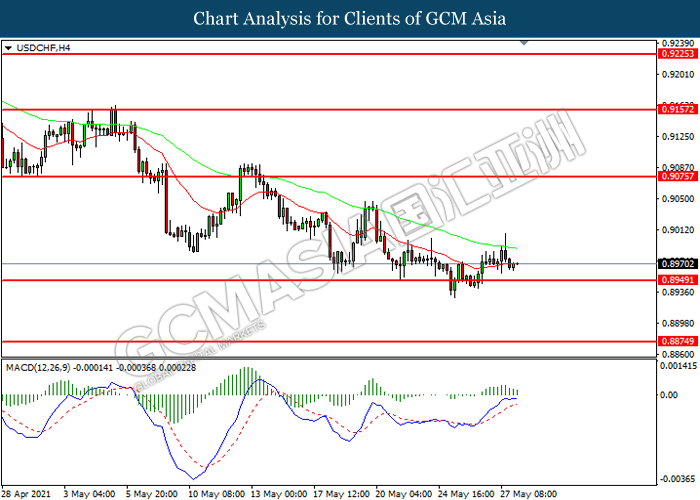Click the 0.92010 price scale value
Viewport: 700px width, 500px height.
click(x=678, y=75)
